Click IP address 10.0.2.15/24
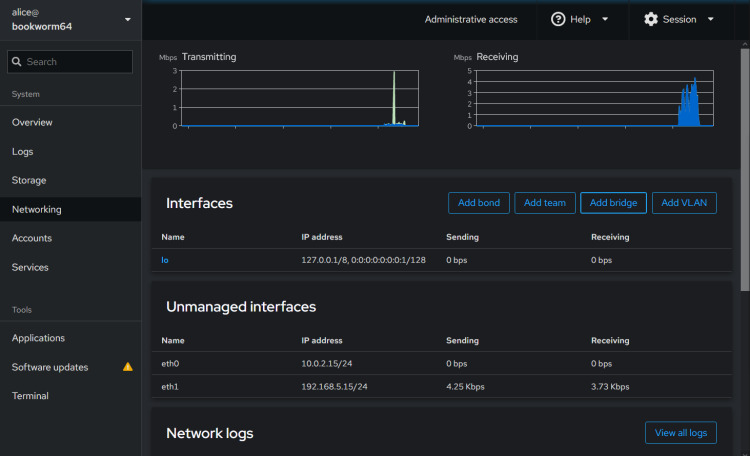 click(x=327, y=364)
